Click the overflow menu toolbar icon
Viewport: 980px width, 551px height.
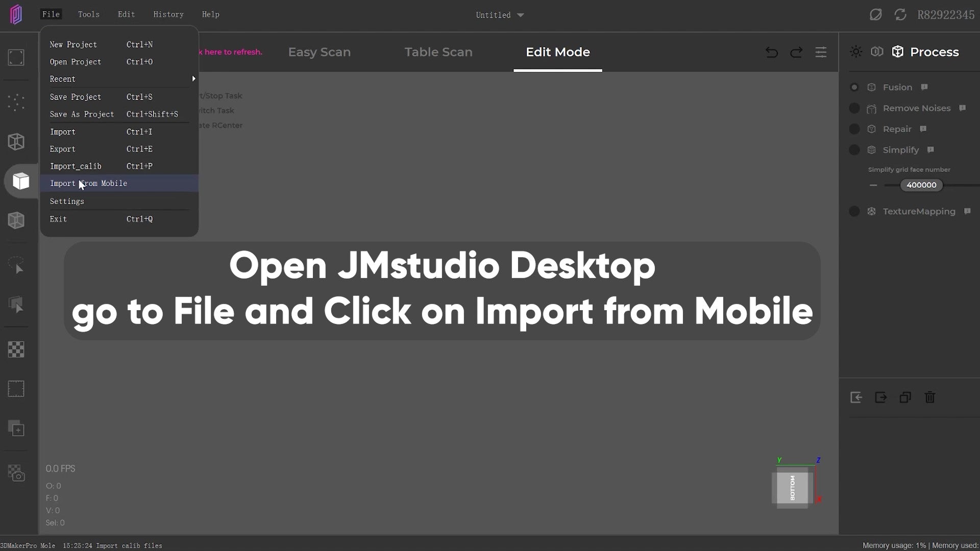(821, 52)
